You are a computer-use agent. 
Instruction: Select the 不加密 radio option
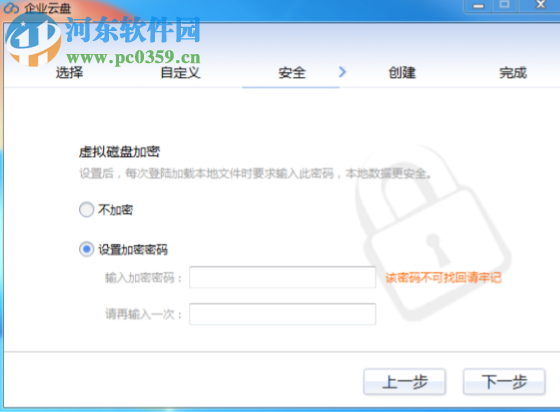point(86,210)
